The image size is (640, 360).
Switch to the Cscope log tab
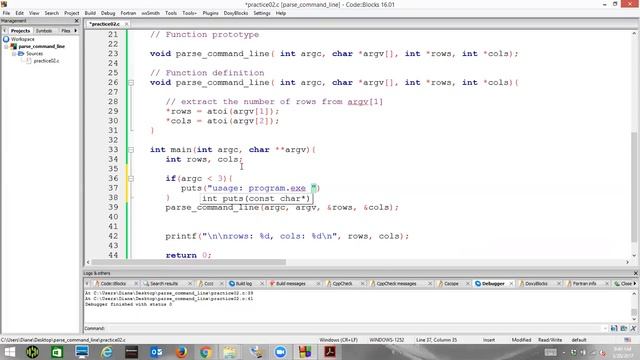click(x=451, y=284)
